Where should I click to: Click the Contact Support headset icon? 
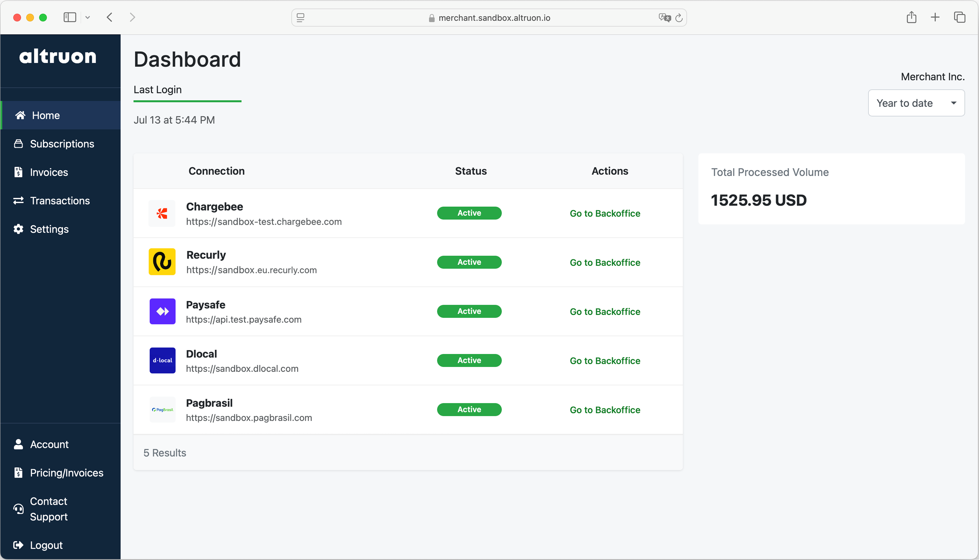tap(18, 509)
